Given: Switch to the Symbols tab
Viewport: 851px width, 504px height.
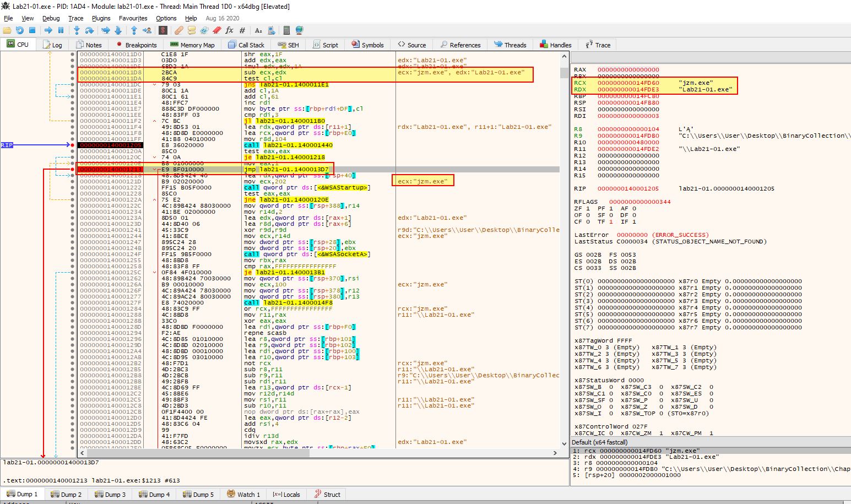Looking at the screenshot, I should coord(367,45).
